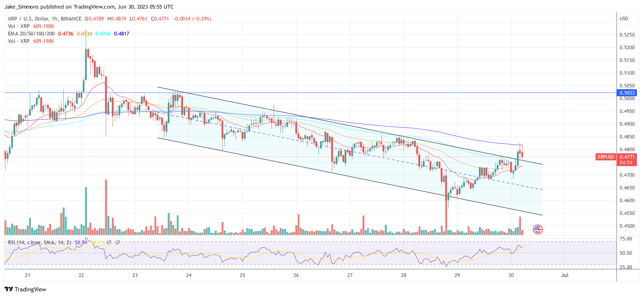Click the first Vol value 609.198K
The image size is (644, 297).
click(43, 26)
